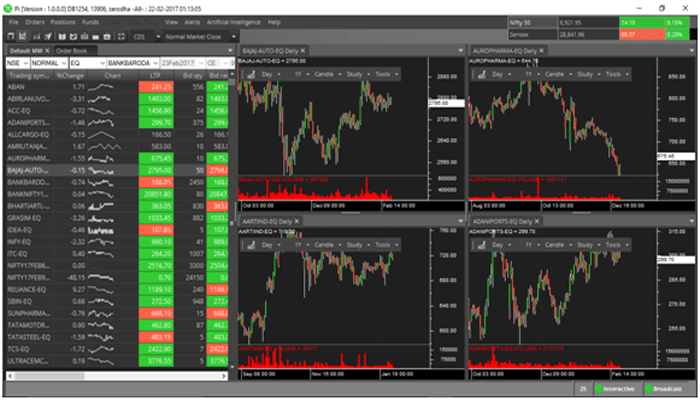700x400 pixels.
Task: Click the small chart icon in main toolbar
Action: [37, 37]
